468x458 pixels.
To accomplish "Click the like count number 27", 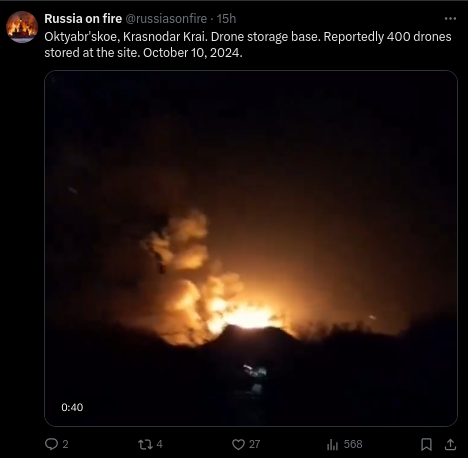I will 254,444.
